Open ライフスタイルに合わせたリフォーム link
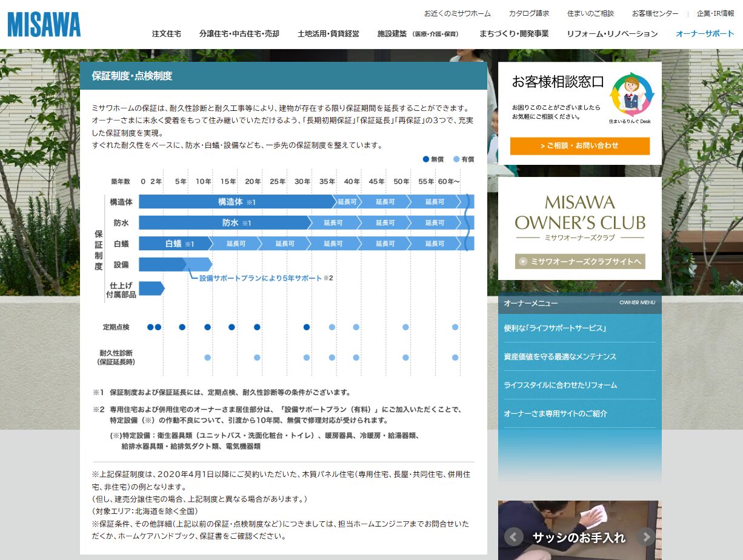 [561, 385]
